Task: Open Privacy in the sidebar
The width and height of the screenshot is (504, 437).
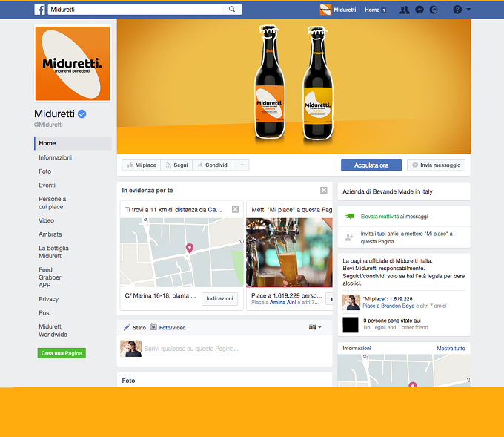Action: pos(48,299)
